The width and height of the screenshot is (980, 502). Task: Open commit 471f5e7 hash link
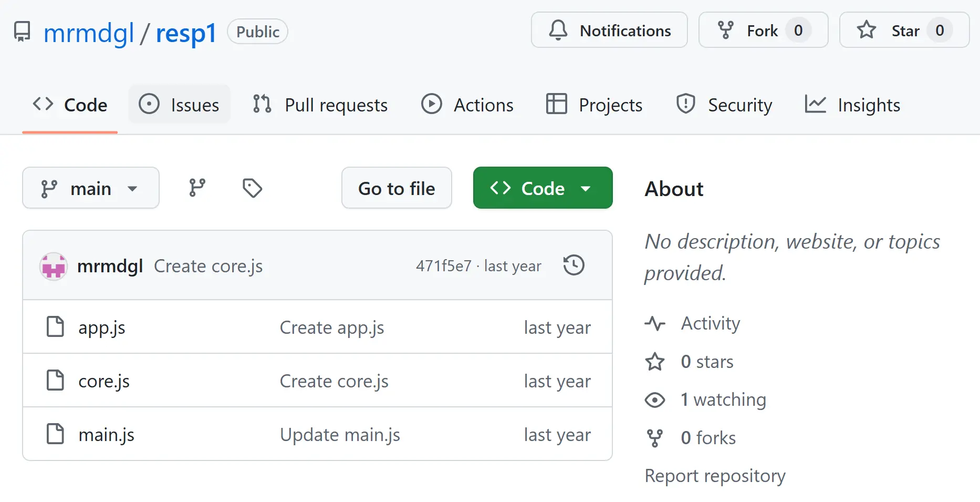(x=443, y=266)
